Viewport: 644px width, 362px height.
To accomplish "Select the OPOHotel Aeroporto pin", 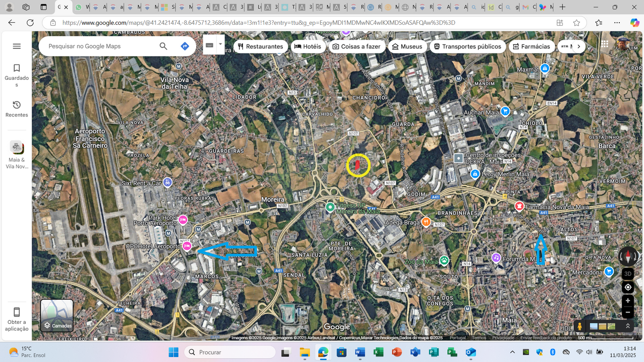I will coord(187,246).
